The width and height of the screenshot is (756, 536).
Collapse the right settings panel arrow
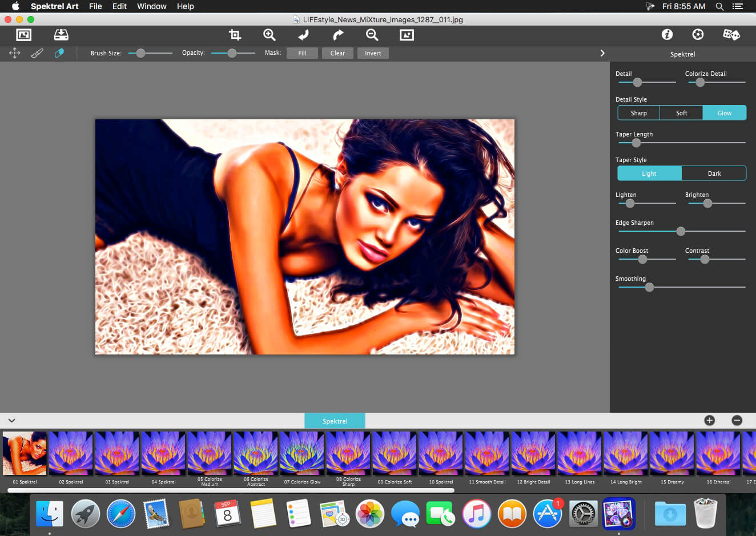coord(602,53)
